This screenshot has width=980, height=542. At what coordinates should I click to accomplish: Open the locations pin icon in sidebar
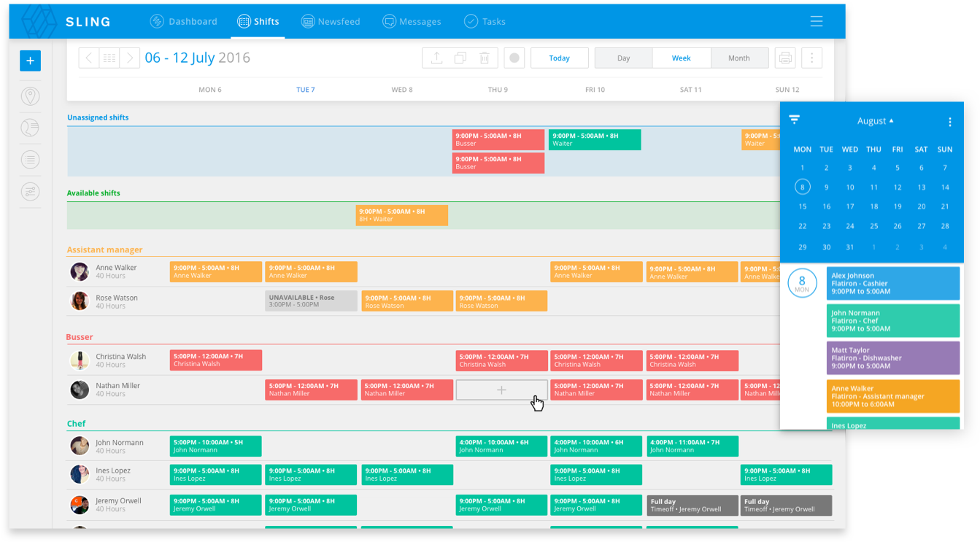[x=30, y=96]
